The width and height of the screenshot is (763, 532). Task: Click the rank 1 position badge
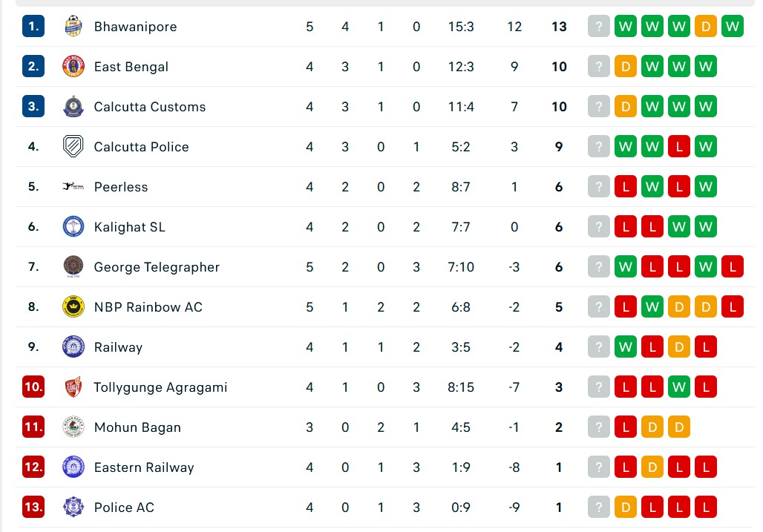point(33,27)
